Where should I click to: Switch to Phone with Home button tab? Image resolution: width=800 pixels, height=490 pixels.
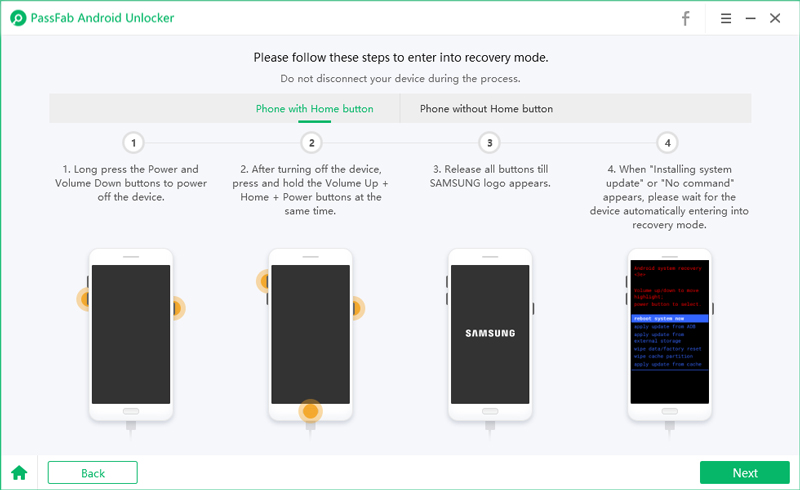314,109
